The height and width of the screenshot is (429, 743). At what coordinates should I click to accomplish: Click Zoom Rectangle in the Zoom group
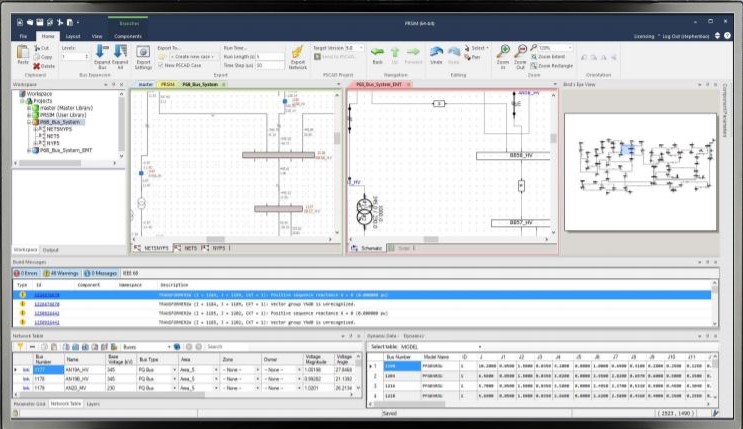pos(552,66)
